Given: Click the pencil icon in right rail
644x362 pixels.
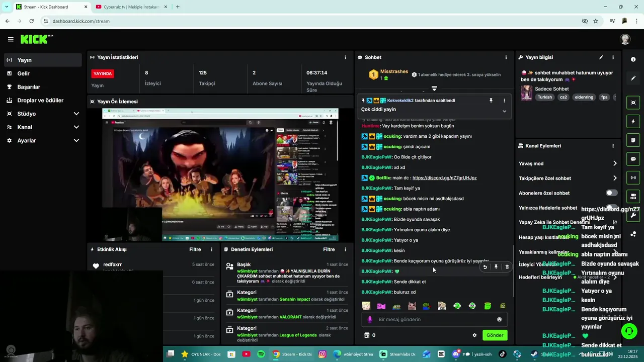Looking at the screenshot, I should pyautogui.click(x=633, y=78).
